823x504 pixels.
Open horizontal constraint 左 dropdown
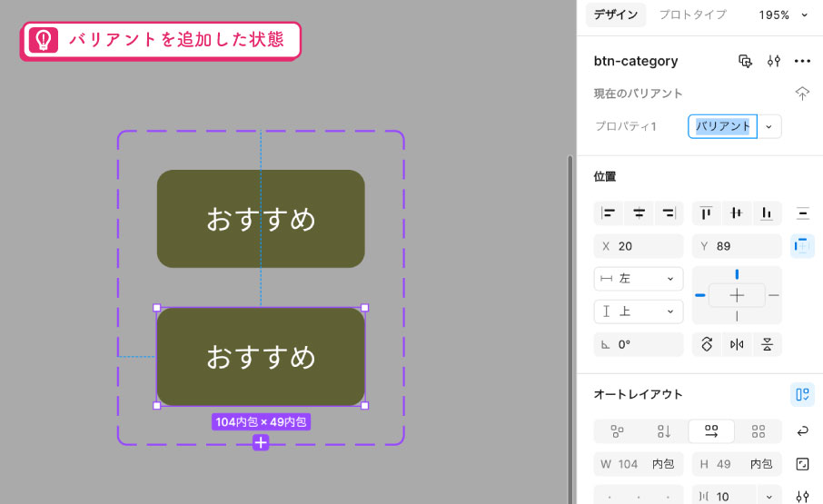coord(639,279)
